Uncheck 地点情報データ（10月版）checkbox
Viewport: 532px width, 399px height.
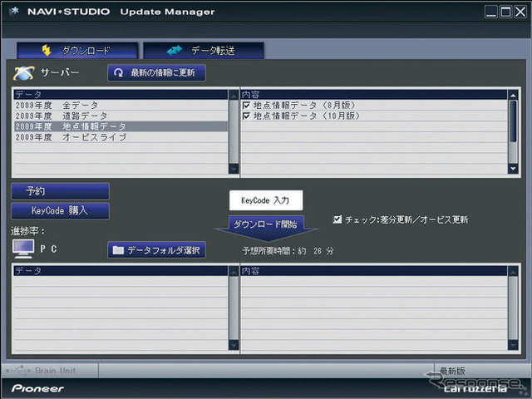click(247, 116)
